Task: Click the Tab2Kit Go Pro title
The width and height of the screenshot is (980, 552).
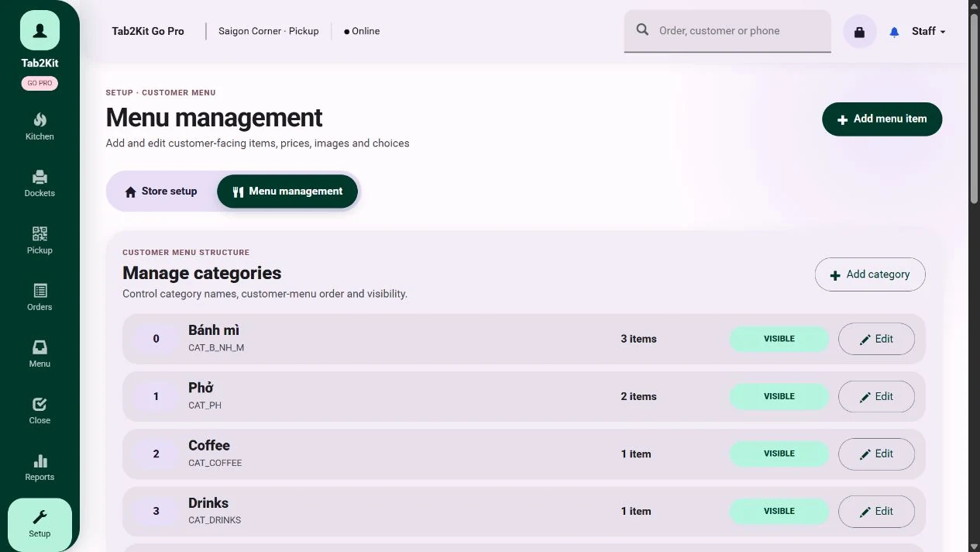Action: click(148, 31)
